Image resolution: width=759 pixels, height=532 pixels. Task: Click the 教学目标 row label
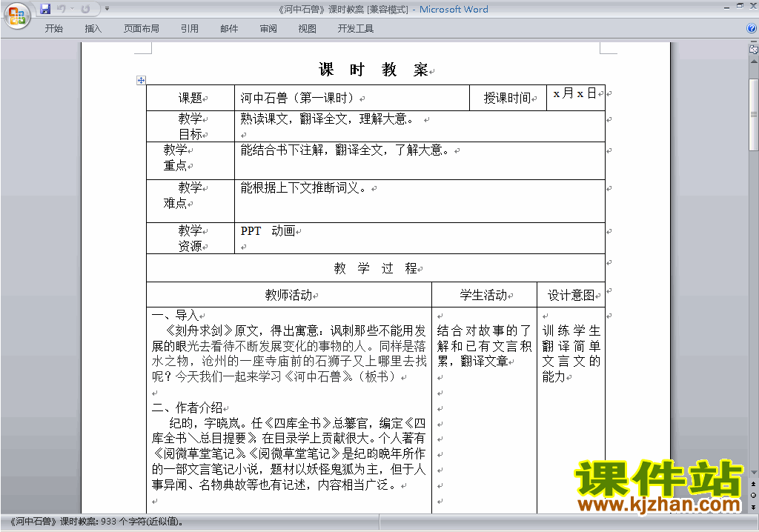click(190, 127)
